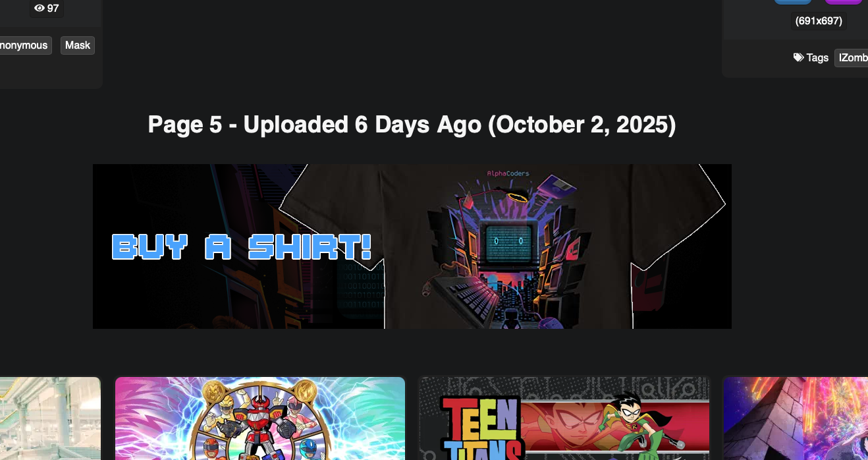This screenshot has width=868, height=460.
Task: Select the Mask tag
Action: tap(78, 45)
